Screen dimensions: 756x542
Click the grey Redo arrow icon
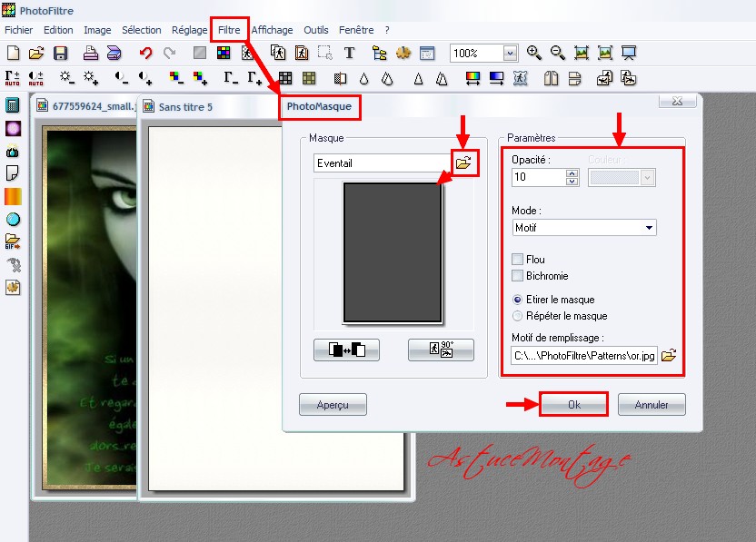click(x=169, y=53)
